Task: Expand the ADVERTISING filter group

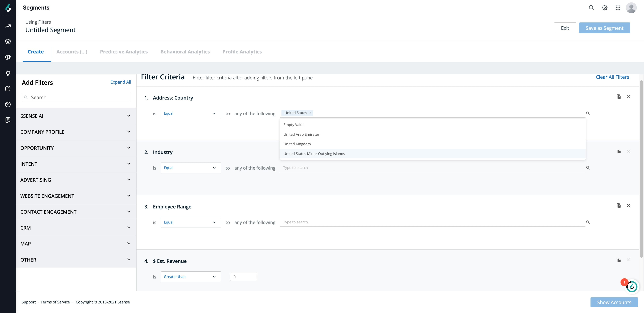Action: [x=76, y=180]
